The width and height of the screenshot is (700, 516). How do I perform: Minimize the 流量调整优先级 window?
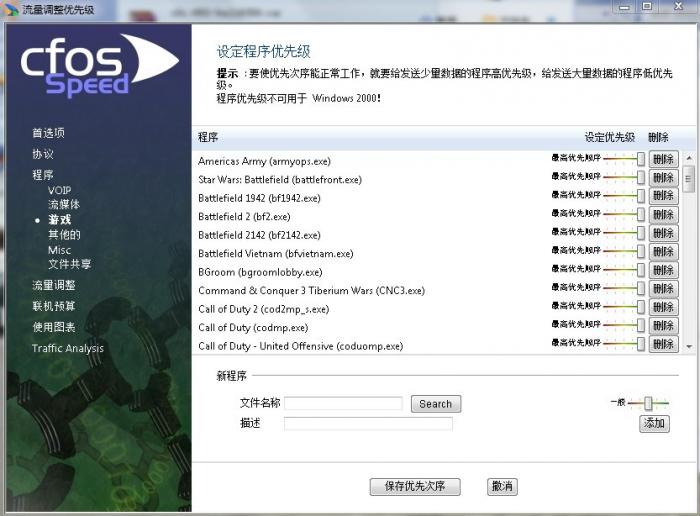(624, 7)
